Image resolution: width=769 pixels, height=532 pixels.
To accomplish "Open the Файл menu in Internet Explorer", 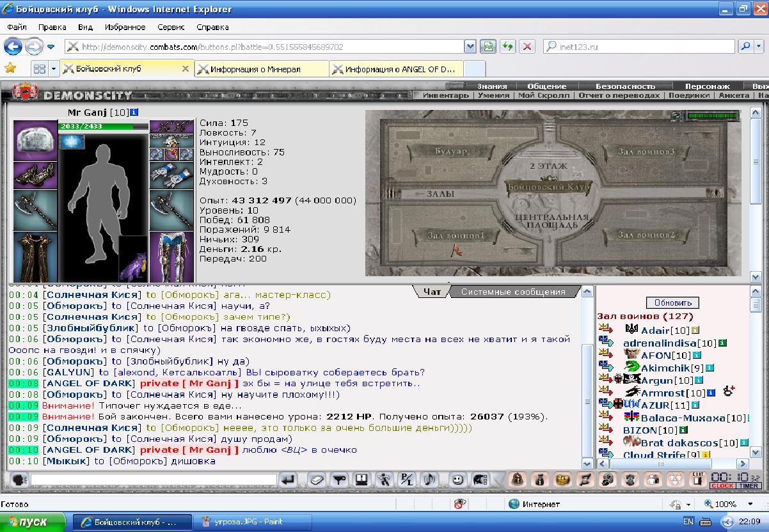I will point(17,27).
